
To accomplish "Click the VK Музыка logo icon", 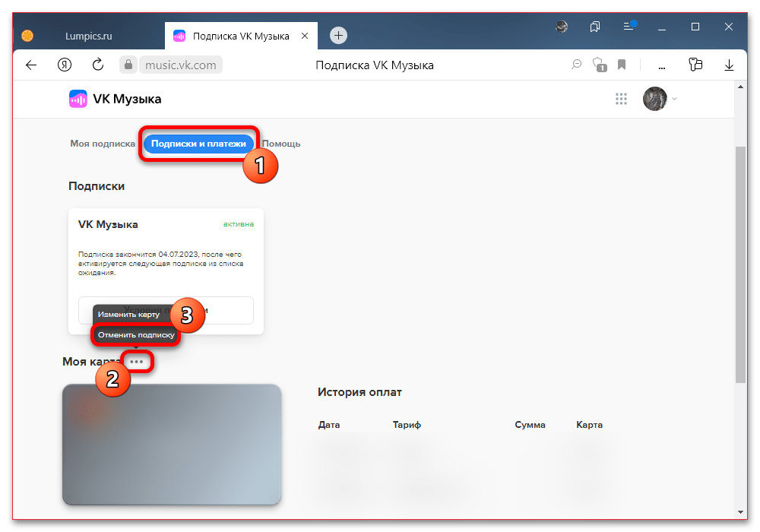I will 78,99.
